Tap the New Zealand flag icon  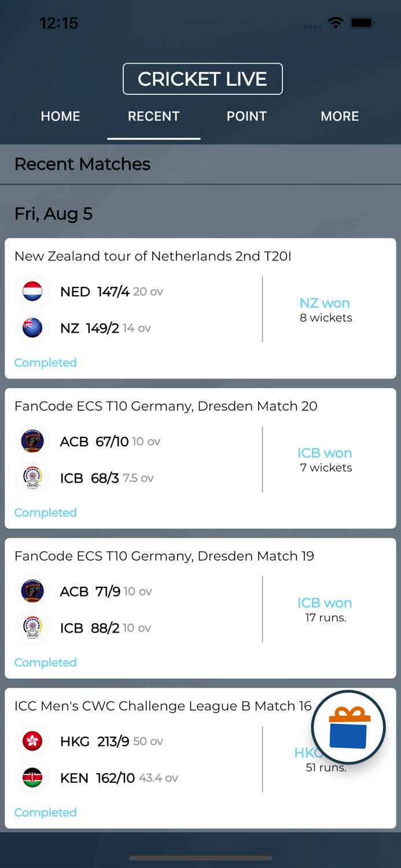[32, 328]
